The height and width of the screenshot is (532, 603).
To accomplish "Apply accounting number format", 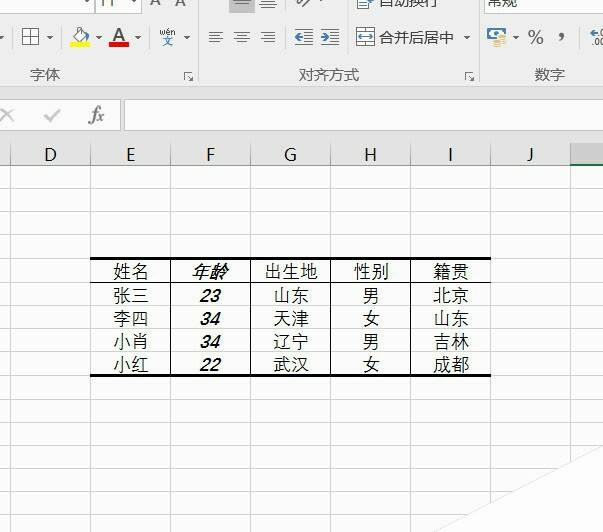I will 496,37.
